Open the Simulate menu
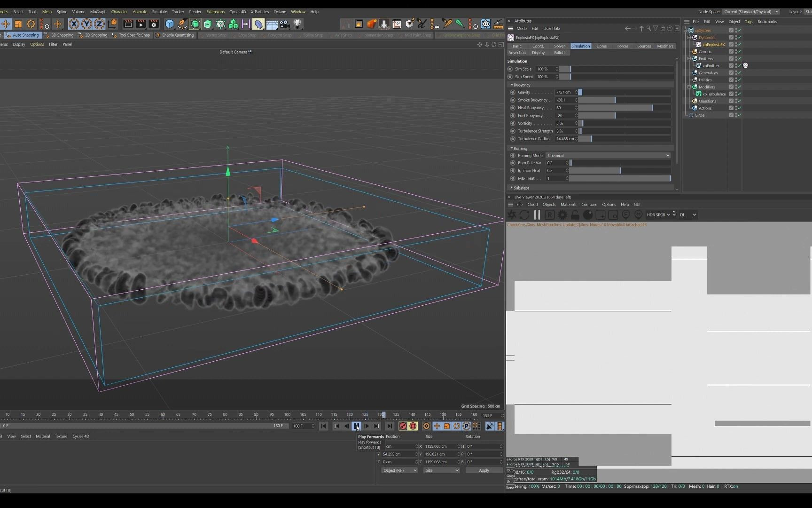812x508 pixels. (x=159, y=12)
